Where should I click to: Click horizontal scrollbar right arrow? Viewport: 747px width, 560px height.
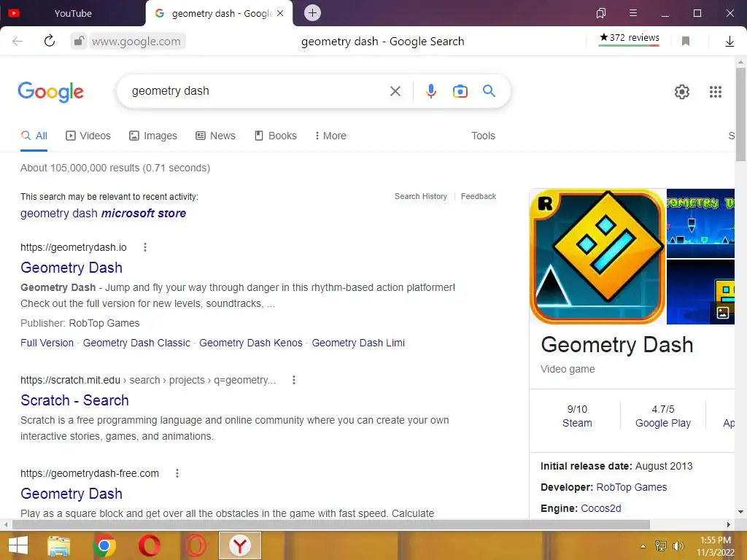[x=729, y=524]
